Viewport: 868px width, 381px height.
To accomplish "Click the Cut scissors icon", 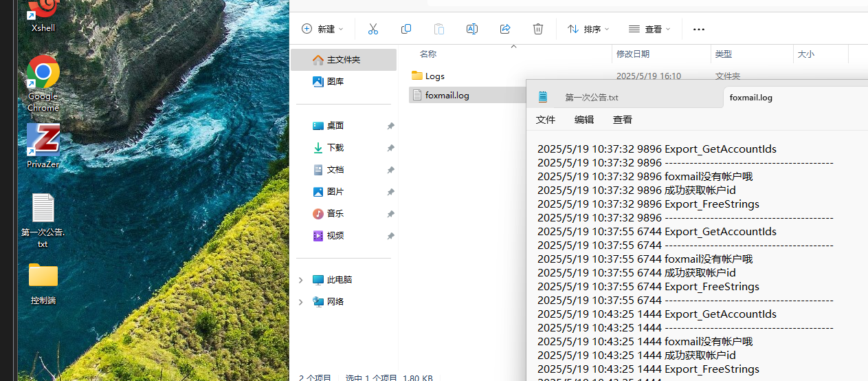I will (373, 29).
